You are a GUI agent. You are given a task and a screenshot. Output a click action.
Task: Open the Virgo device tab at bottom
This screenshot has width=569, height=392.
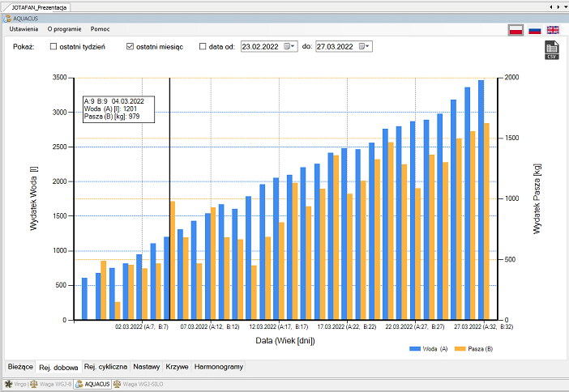tap(15, 384)
